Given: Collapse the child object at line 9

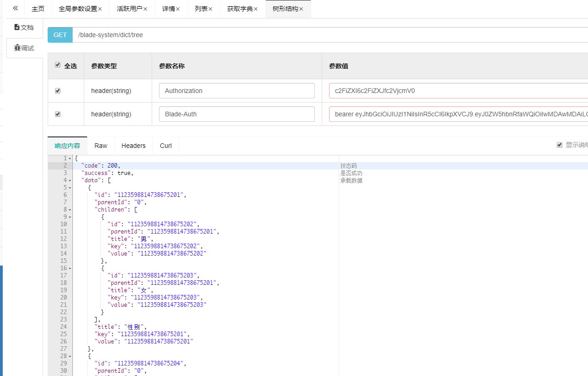Looking at the screenshot, I should click(70, 217).
